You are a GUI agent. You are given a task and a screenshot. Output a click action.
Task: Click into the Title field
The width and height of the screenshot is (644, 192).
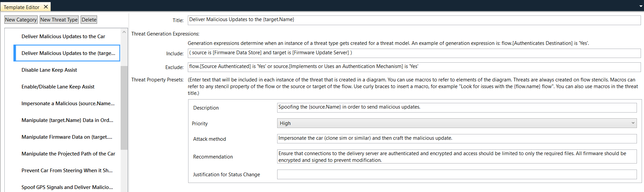tap(414, 20)
